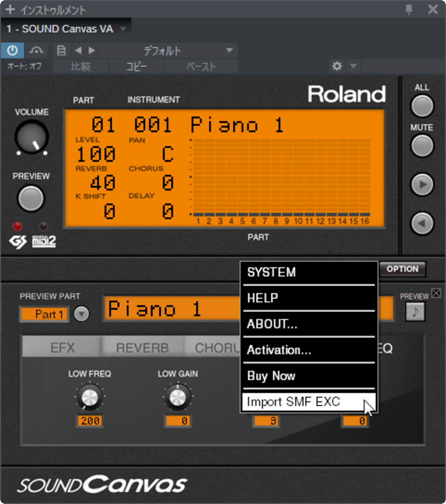Viewport: 446px width, 504px height.
Task: Choose Import SMF EXC menu entry
Action: click(309, 402)
